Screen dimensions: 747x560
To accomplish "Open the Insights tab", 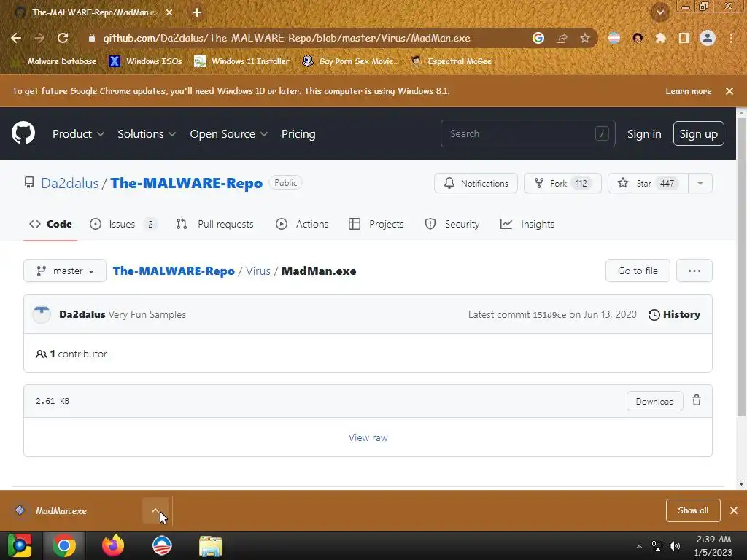I will (x=527, y=224).
